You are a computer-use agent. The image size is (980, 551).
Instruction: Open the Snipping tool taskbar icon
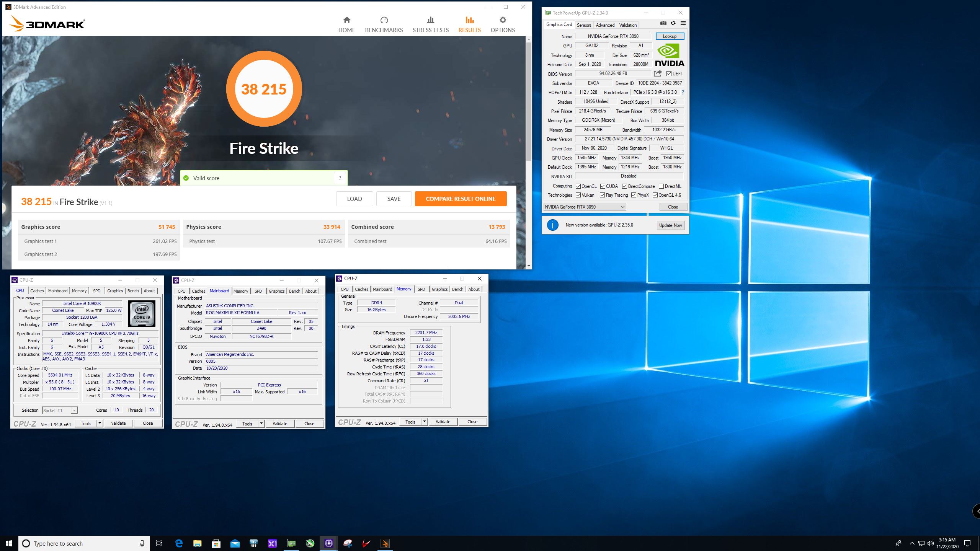pos(348,543)
